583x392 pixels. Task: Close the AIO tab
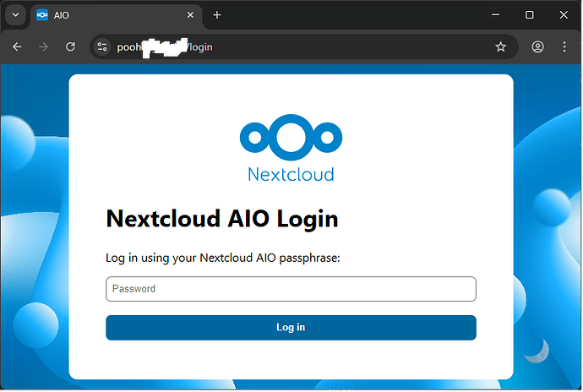(190, 15)
